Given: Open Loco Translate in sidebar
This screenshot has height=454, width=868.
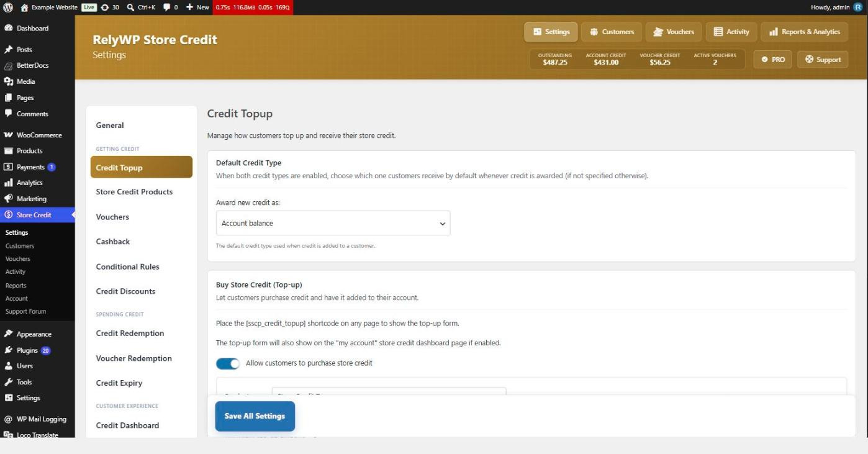Looking at the screenshot, I should coord(37,435).
